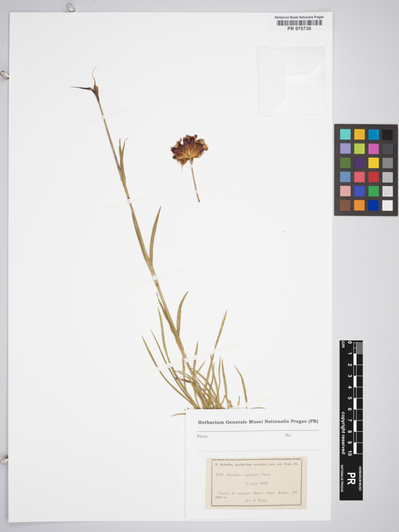
Task: Click the dried purple flower head
Action: point(189,149)
